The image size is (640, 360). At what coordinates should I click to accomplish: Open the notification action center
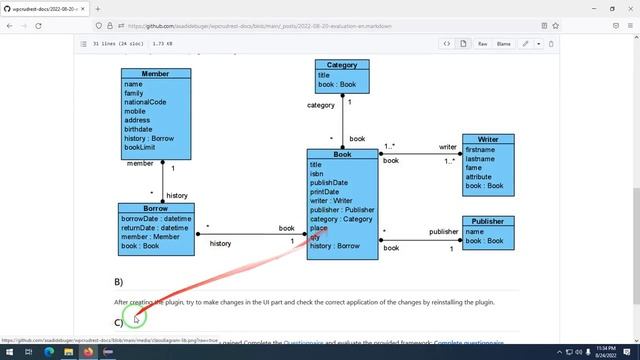tap(627, 352)
